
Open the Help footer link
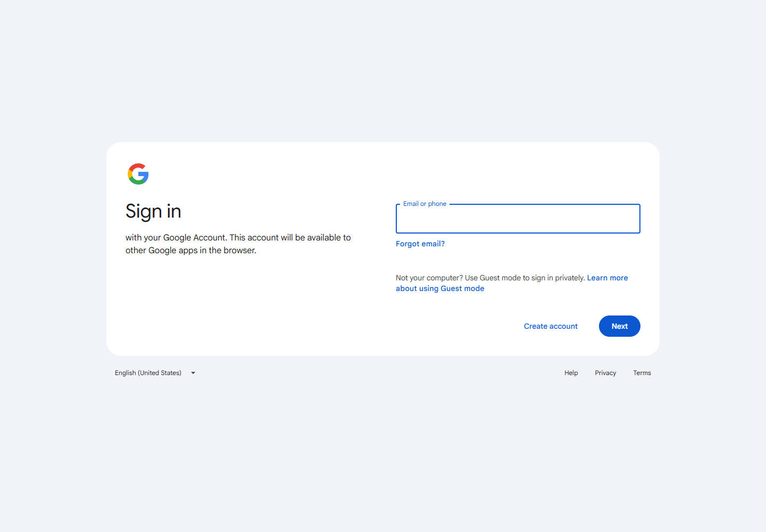pos(571,373)
